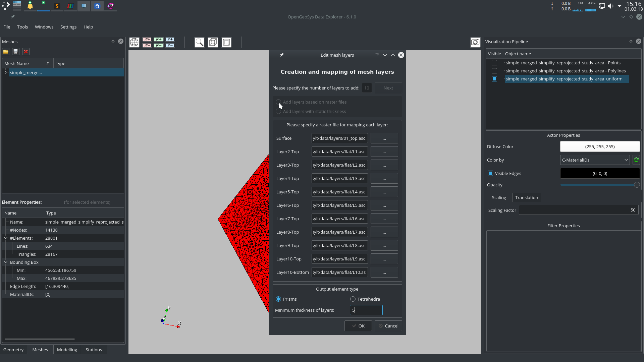The height and width of the screenshot is (362, 644).
Task: Click the red remove-mesh icon in Meshes panel
Action: 26,52
